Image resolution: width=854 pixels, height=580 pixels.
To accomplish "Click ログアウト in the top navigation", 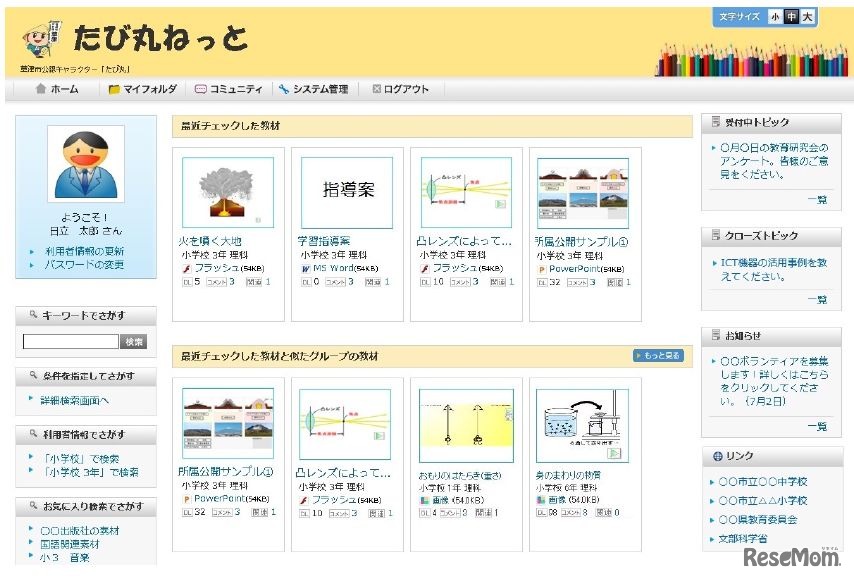I will 400,88.
